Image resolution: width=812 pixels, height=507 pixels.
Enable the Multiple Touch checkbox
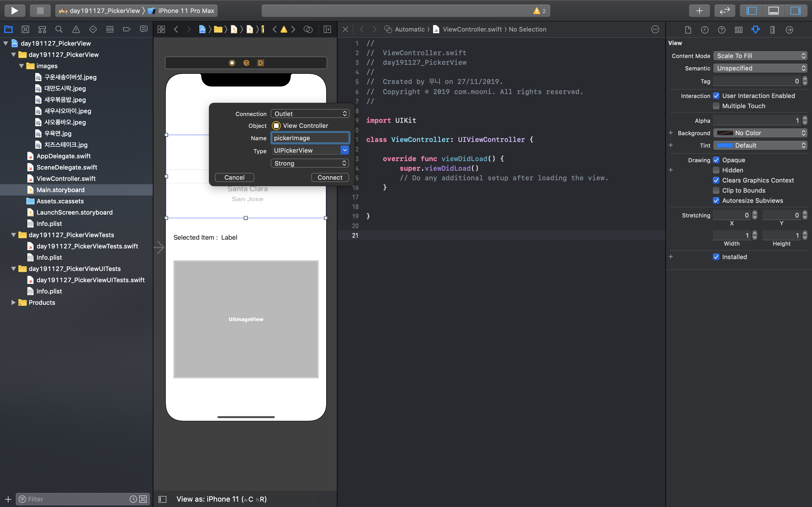point(716,106)
